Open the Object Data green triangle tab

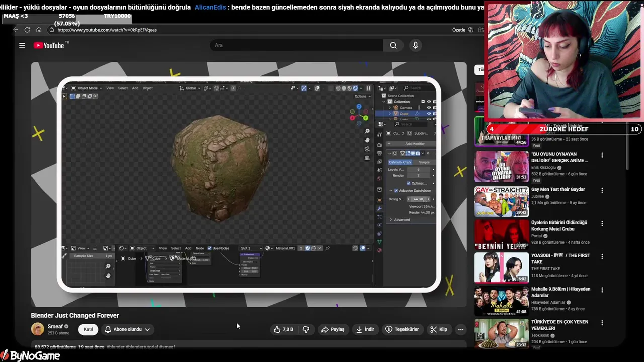(x=379, y=242)
